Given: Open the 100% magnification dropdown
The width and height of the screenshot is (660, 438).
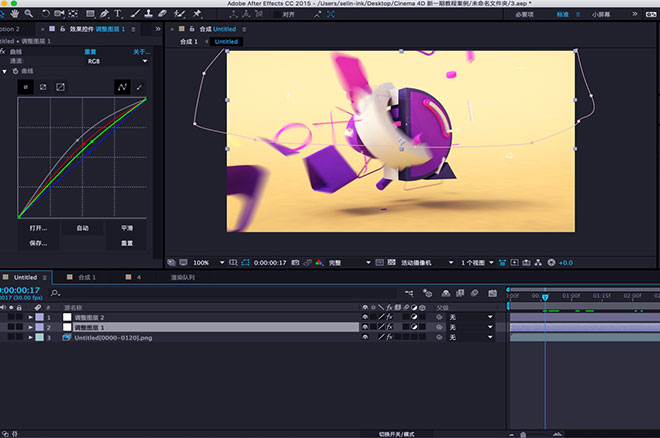Looking at the screenshot, I should tap(205, 262).
